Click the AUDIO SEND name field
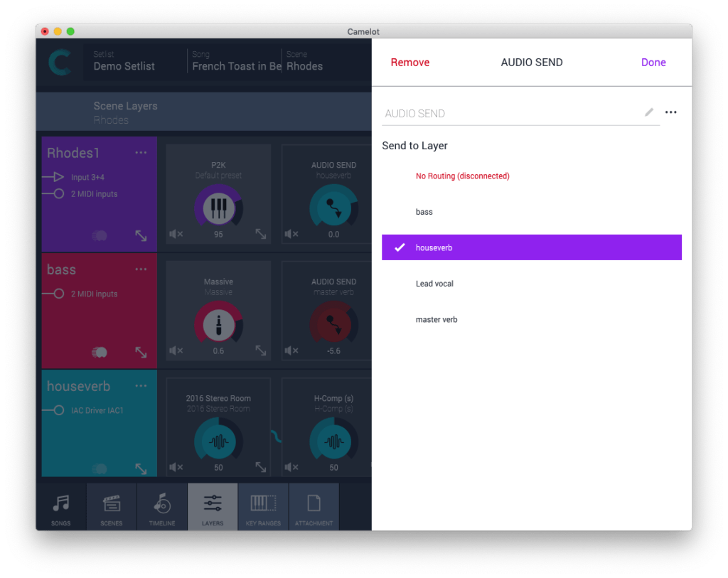The height and width of the screenshot is (578, 728). (498, 114)
